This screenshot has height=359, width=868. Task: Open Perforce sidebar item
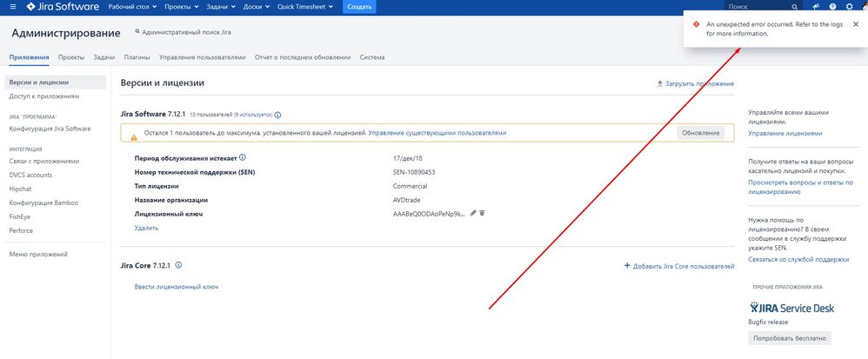(21, 230)
